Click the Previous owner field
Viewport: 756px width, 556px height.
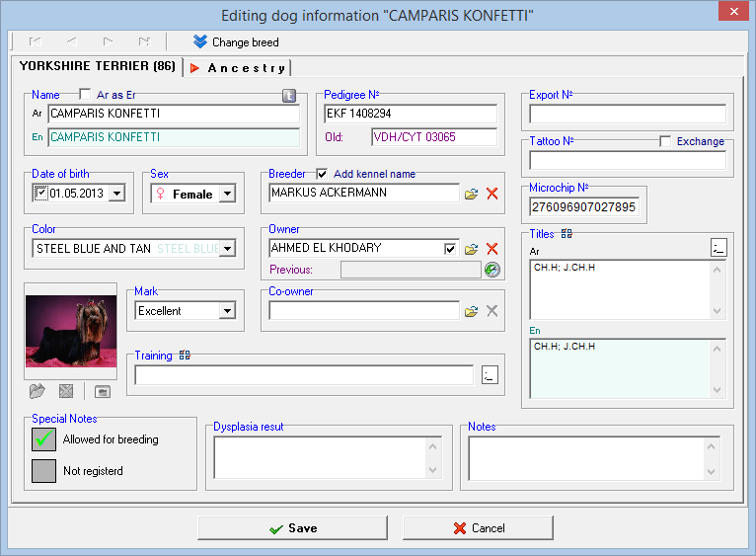411,270
